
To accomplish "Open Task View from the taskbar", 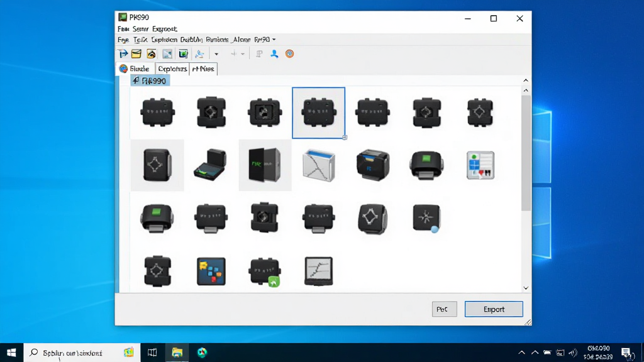I will (152, 353).
